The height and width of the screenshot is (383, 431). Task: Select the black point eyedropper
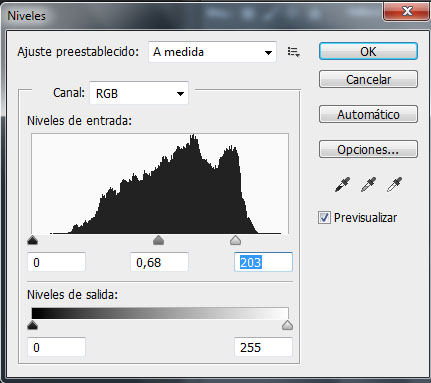[342, 184]
